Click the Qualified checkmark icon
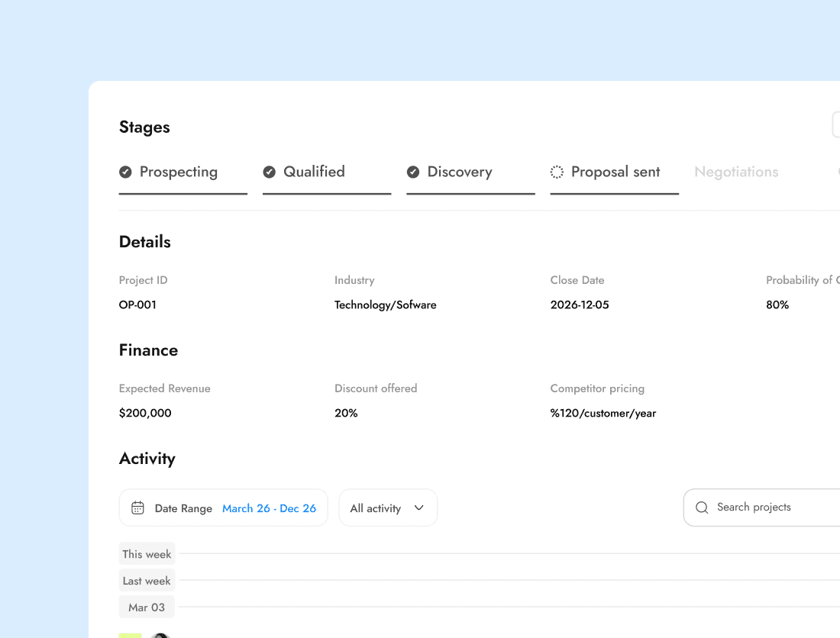 269,172
